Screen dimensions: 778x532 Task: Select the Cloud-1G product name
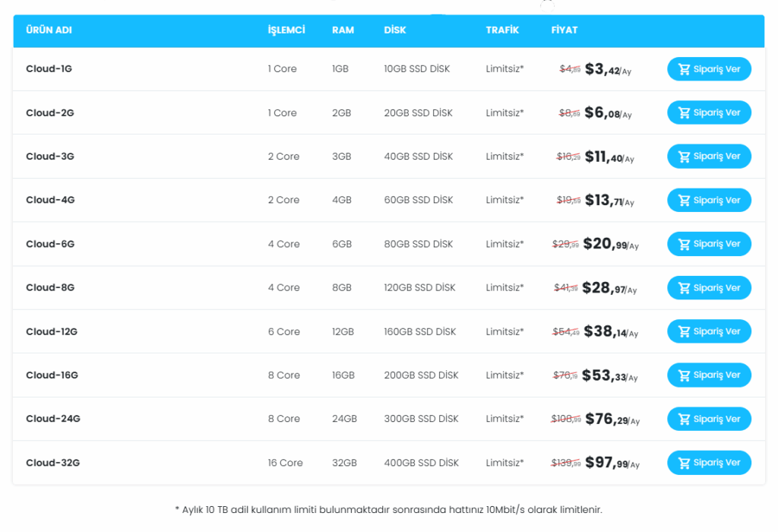click(x=49, y=69)
